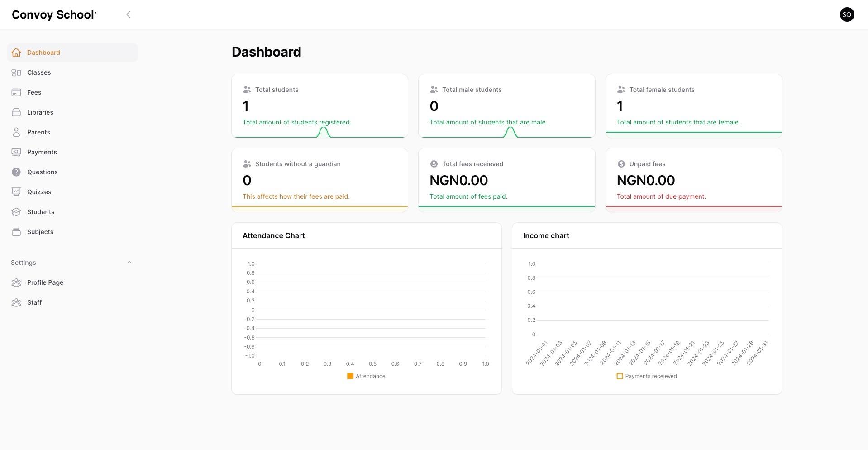
Task: Click the orange Attendance legend color box
Action: click(350, 376)
